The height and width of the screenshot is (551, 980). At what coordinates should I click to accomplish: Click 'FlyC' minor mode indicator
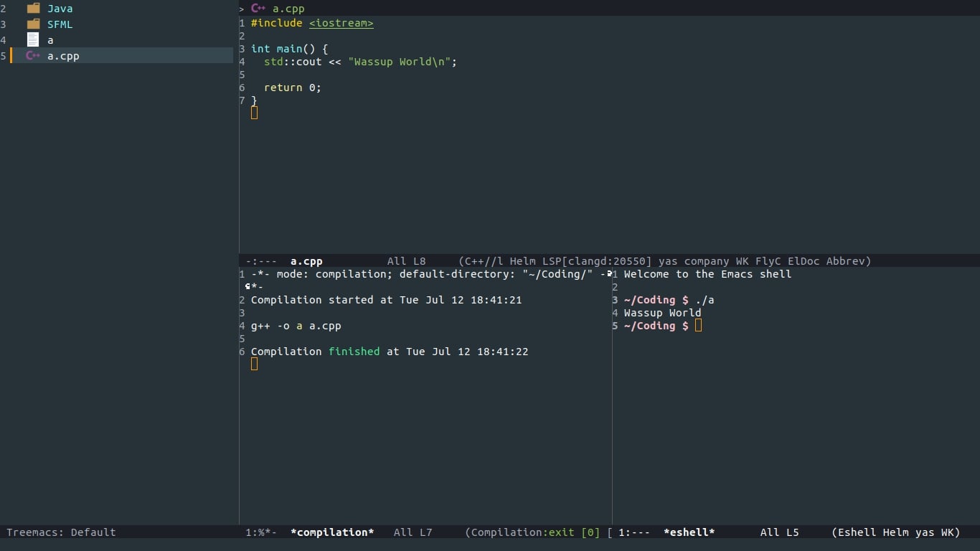768,261
